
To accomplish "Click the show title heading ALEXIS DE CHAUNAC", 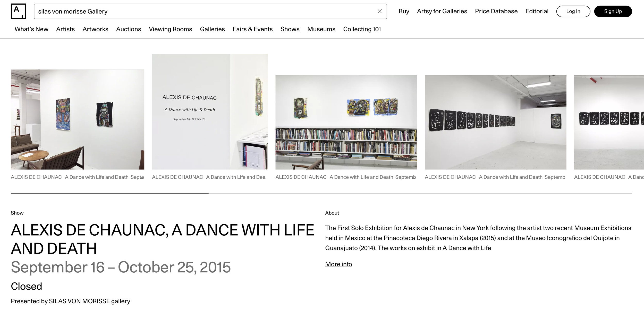I will (x=162, y=239).
